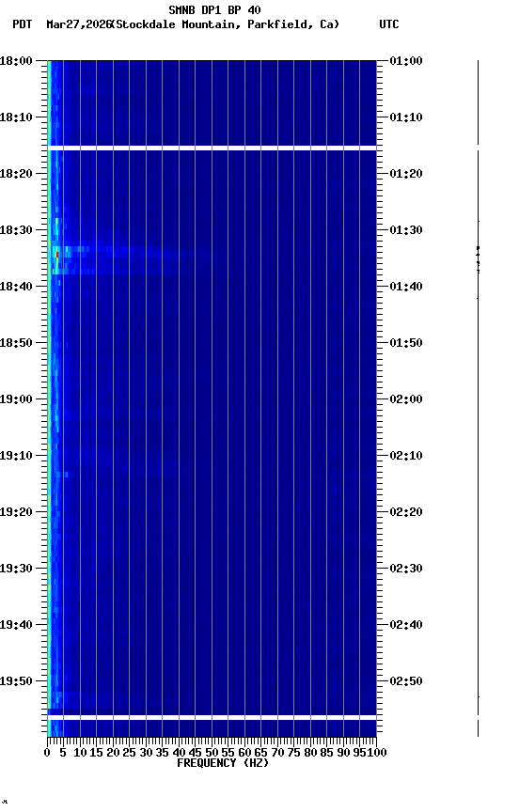Viewport: 519px width, 812px height.
Task: Click the 19:00 PDT time label
Action: click(16, 399)
